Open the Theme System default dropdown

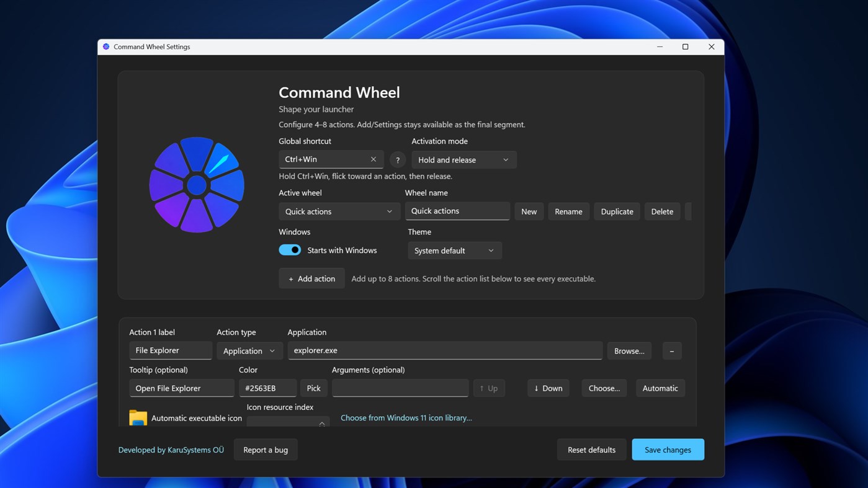pyautogui.click(x=455, y=251)
